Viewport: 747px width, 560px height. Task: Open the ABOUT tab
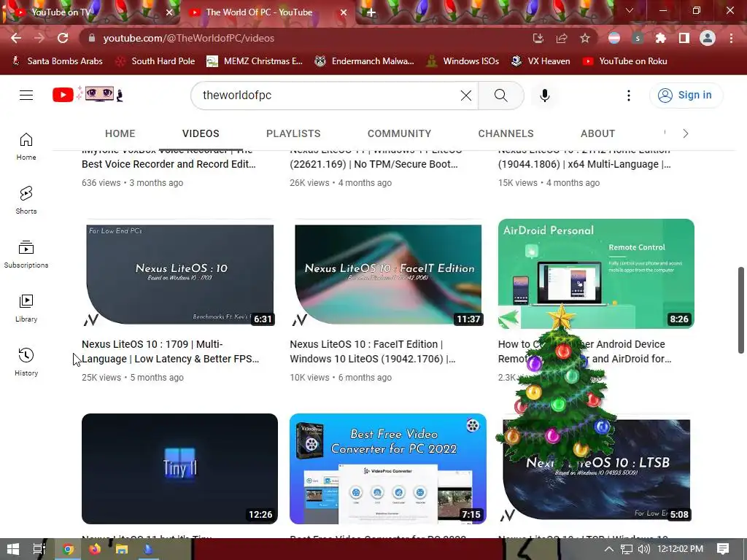(x=598, y=134)
